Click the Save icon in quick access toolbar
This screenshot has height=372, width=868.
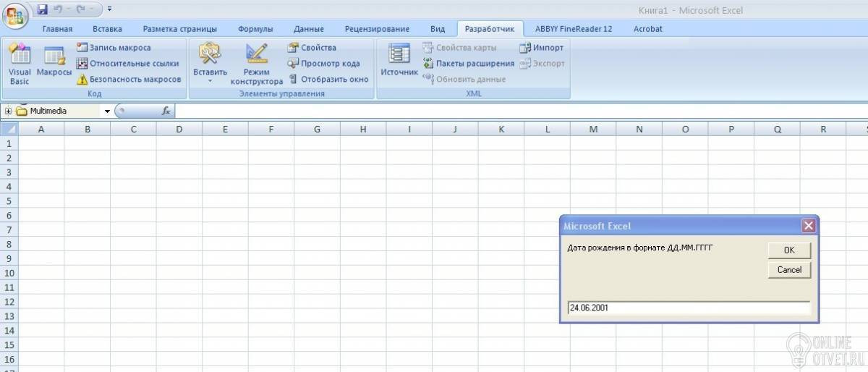(x=42, y=9)
